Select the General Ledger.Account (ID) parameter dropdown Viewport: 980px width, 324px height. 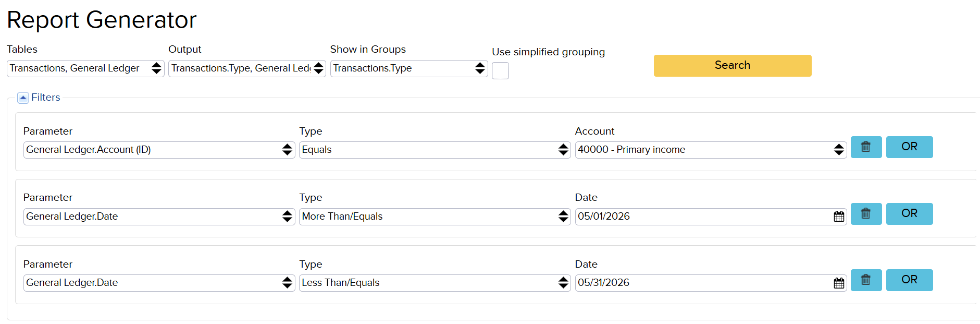click(159, 150)
